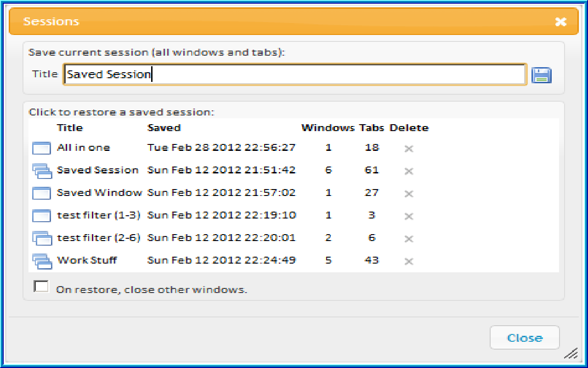
Task: Click the resize grip in bottom-right corner
Action: pos(571,353)
